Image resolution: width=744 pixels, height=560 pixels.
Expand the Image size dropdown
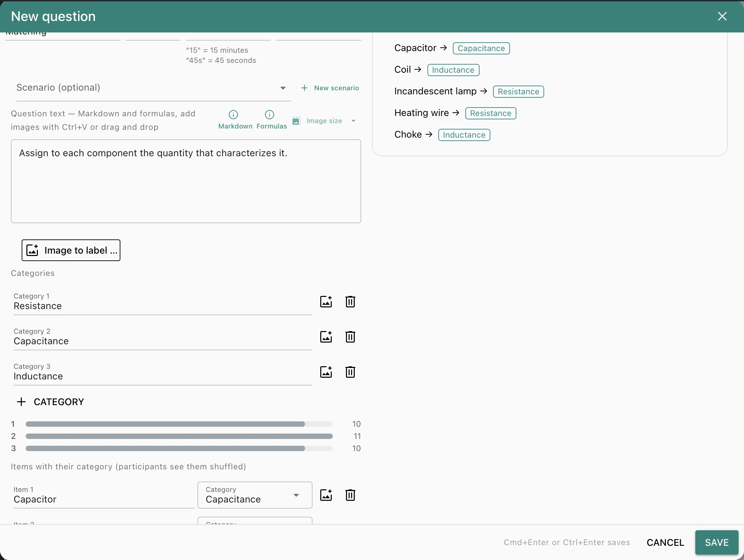[x=353, y=121]
